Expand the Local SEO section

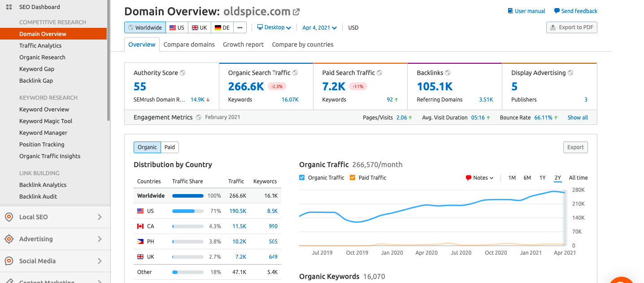click(x=55, y=217)
